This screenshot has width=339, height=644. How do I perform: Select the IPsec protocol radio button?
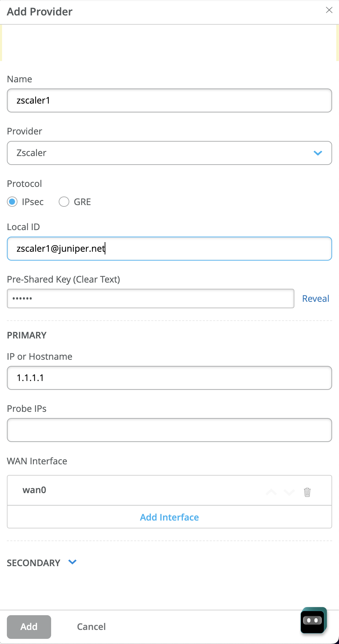pyautogui.click(x=12, y=202)
